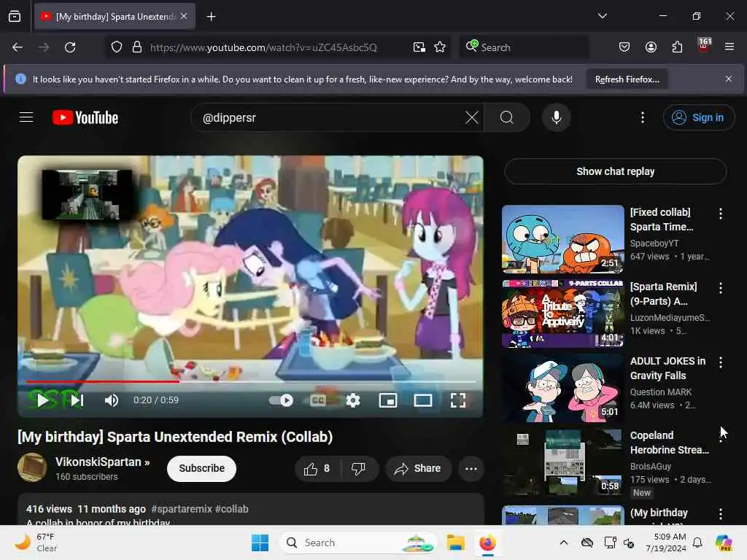Open Copeland Herobrine Stream video thumbnail

coord(563,462)
